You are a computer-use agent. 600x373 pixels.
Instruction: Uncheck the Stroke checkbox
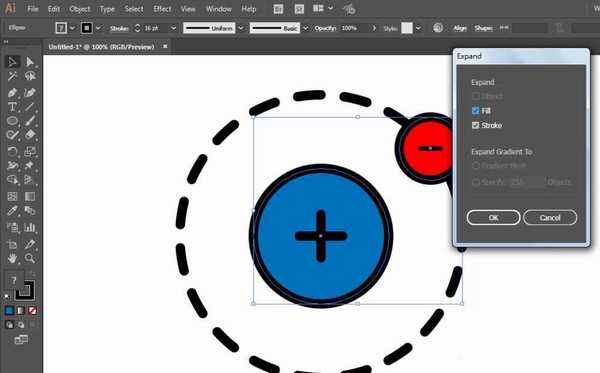(476, 125)
